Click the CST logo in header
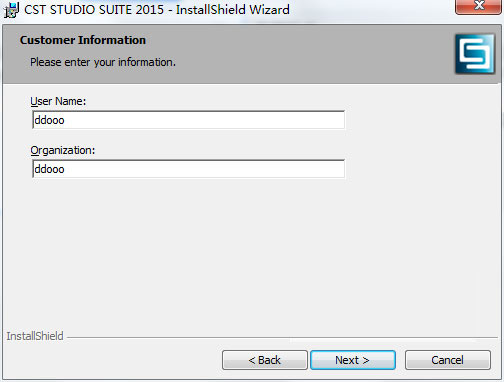Image resolution: width=504 pixels, height=382 pixels. click(x=475, y=54)
